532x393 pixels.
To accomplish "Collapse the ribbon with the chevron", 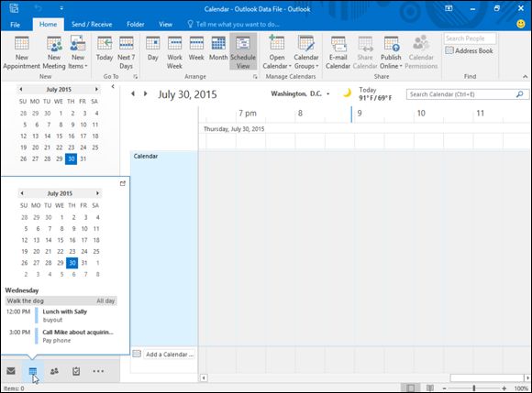I will [x=525, y=77].
